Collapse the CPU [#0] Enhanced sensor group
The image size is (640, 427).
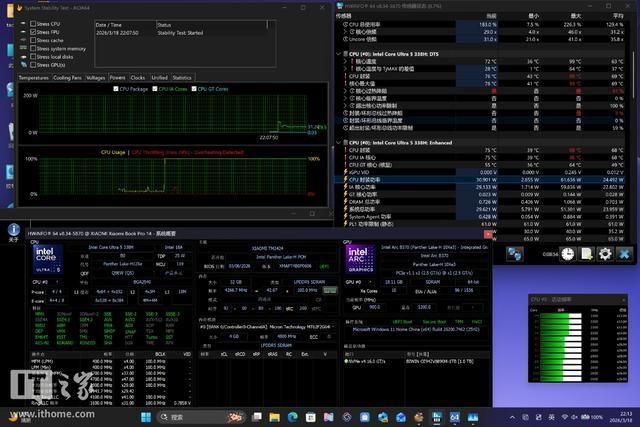pyautogui.click(x=338, y=143)
